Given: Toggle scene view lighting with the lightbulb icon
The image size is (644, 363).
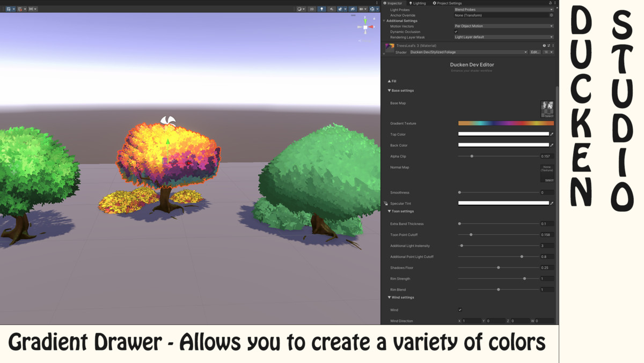Looking at the screenshot, I should (322, 9).
